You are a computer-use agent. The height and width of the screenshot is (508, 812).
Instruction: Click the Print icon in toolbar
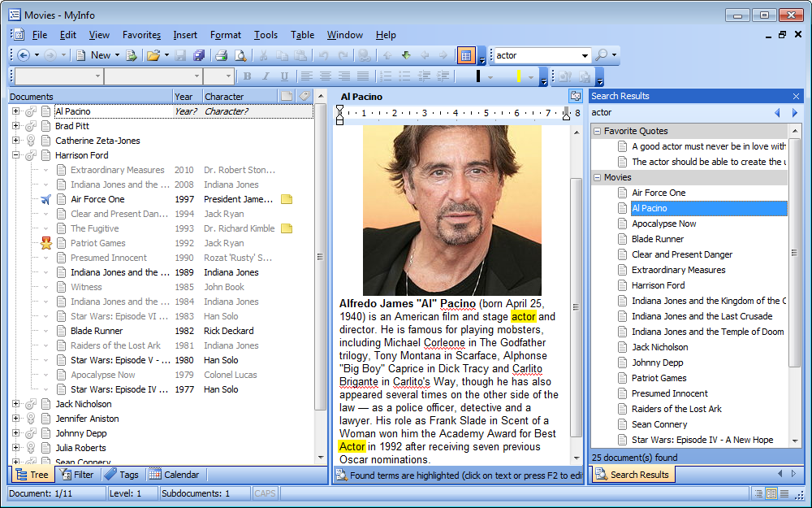(220, 55)
